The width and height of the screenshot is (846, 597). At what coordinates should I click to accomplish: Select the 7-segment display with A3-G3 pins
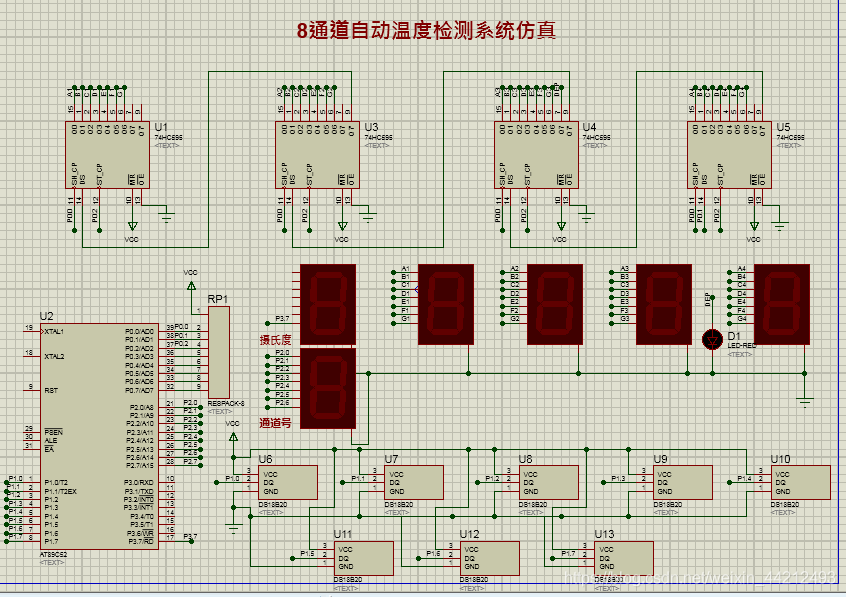click(664, 304)
